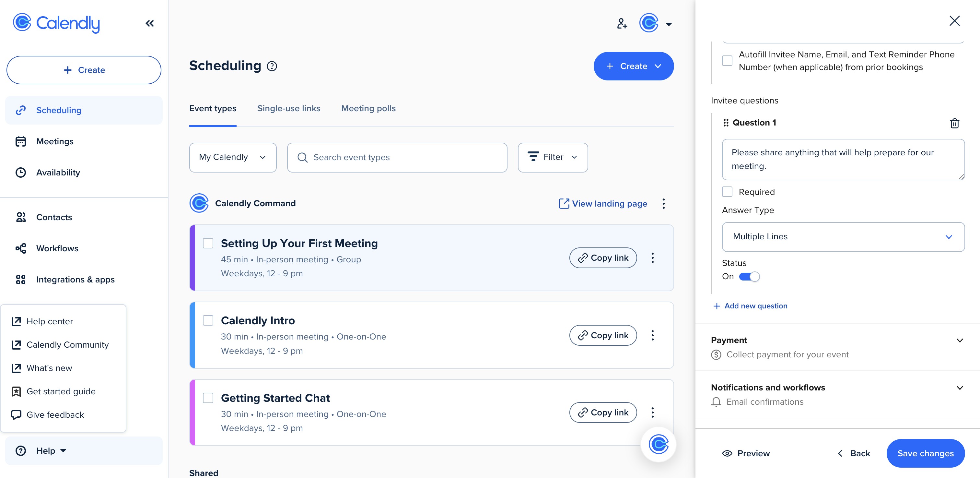Image resolution: width=980 pixels, height=478 pixels.
Task: Turn off the question Status toggle
Action: tap(749, 277)
